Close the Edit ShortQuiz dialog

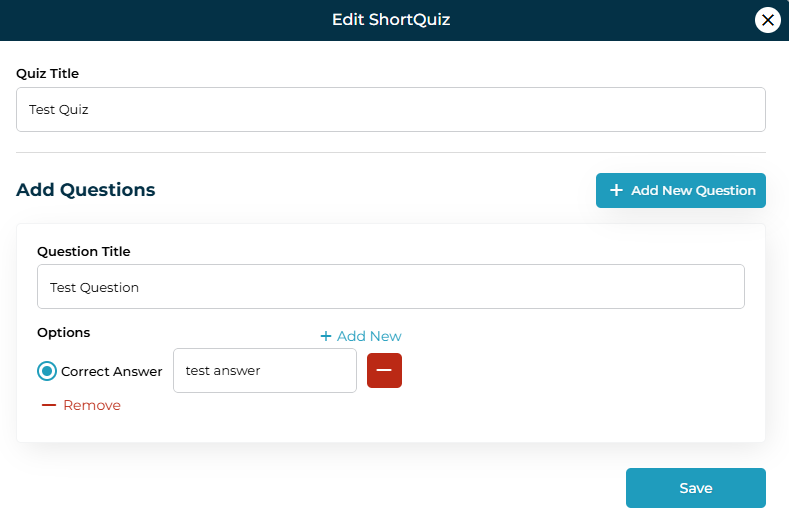click(x=767, y=20)
